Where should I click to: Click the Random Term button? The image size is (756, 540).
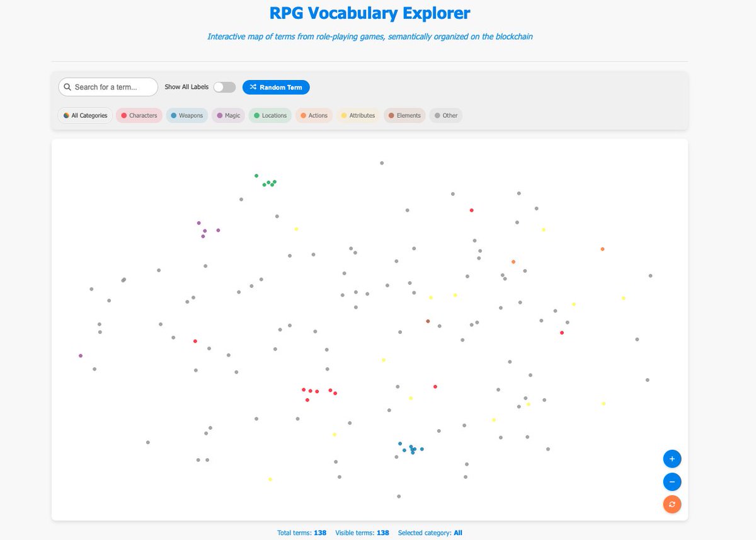(x=276, y=87)
